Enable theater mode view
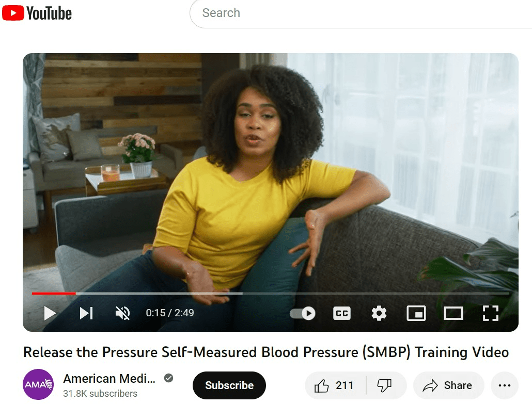The image size is (532, 404). click(453, 313)
